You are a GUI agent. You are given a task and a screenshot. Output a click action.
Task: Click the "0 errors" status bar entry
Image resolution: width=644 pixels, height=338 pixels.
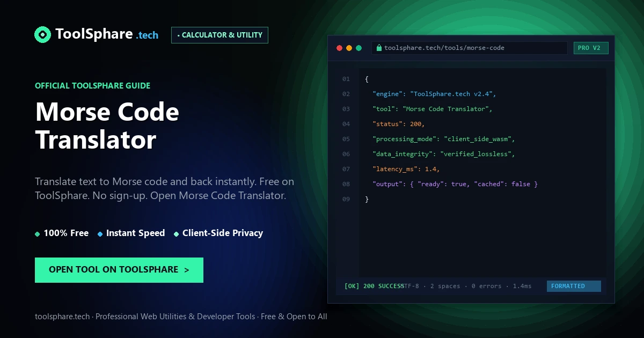coord(486,286)
